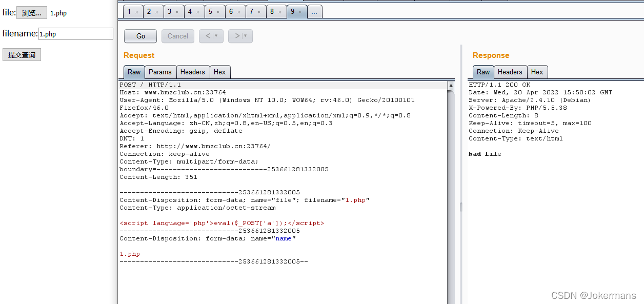Go forward to the next request with >
This screenshot has height=304, width=644.
pyautogui.click(x=237, y=36)
